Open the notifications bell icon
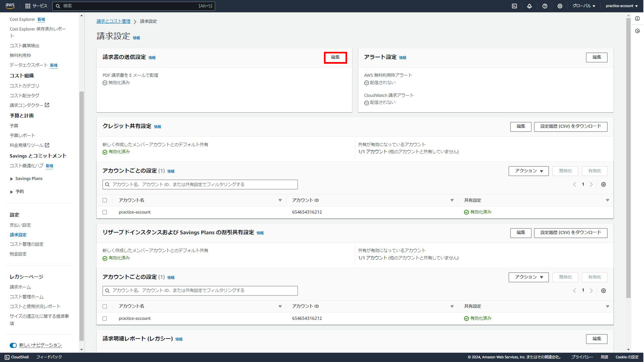644x362 pixels. (529, 6)
